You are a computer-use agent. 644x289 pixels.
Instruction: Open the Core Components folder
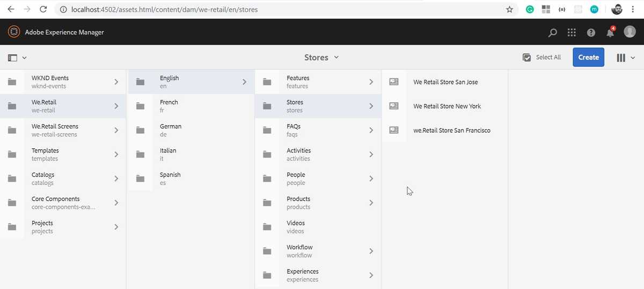[x=63, y=203]
